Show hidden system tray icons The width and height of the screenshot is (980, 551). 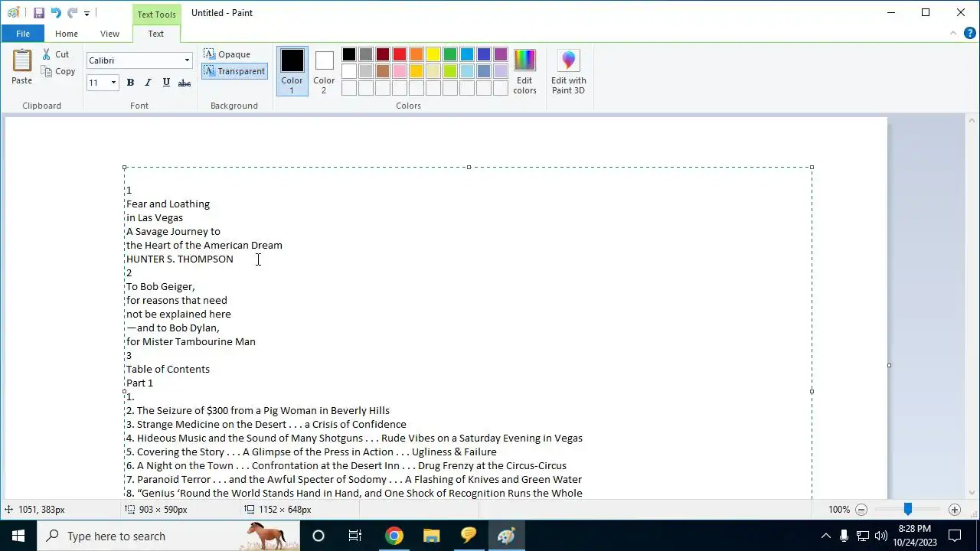825,536
